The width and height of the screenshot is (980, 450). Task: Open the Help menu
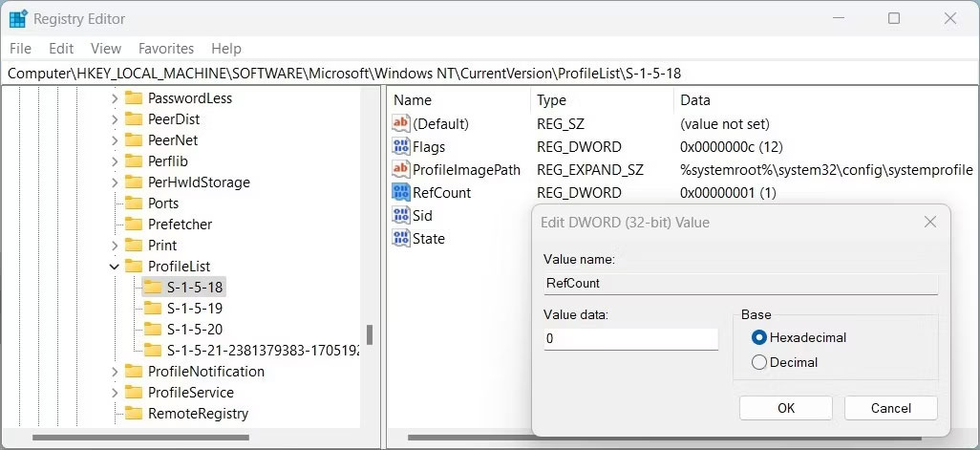(226, 48)
